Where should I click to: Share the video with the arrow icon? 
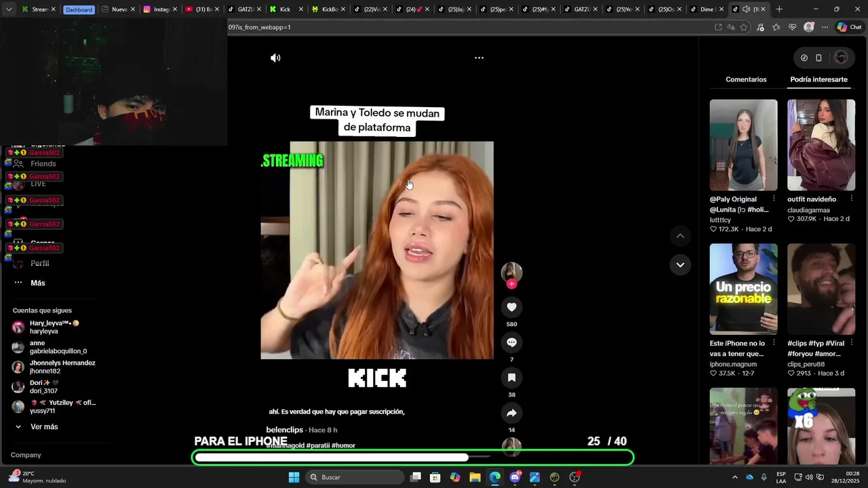tap(511, 413)
